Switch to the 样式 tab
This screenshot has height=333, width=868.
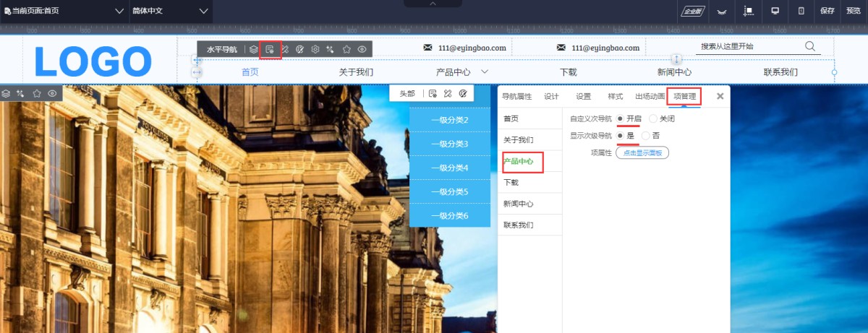[615, 96]
